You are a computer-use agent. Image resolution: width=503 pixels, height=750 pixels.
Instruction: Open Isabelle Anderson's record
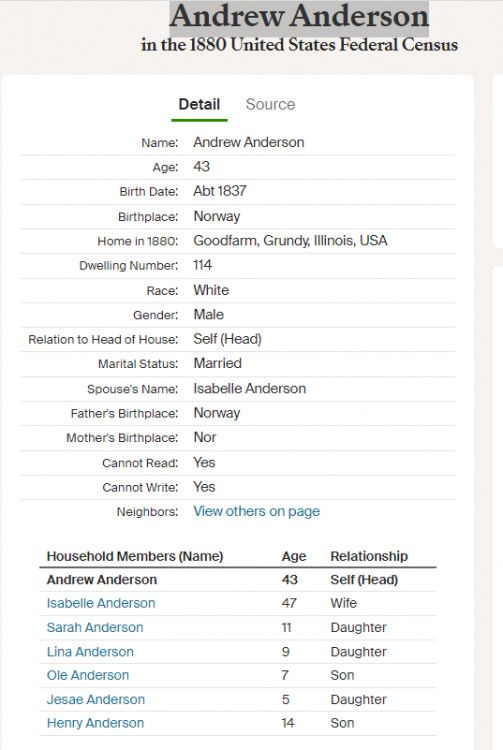tap(101, 603)
